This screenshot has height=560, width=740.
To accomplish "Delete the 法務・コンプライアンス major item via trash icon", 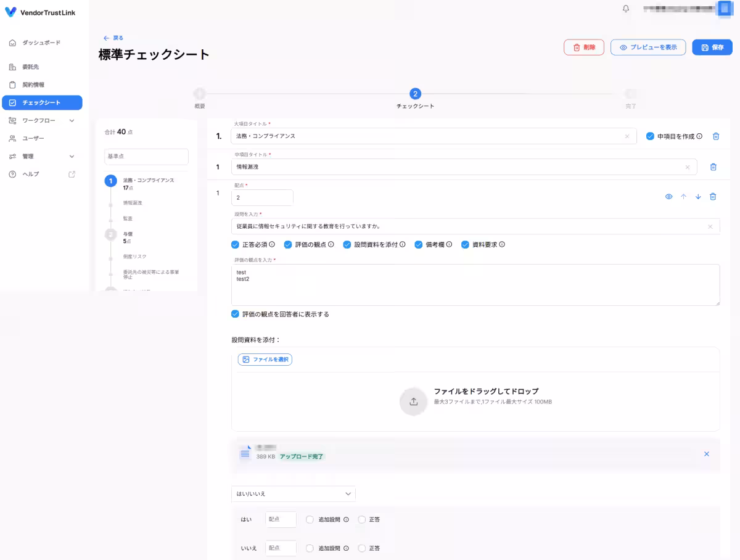I will click(x=716, y=136).
